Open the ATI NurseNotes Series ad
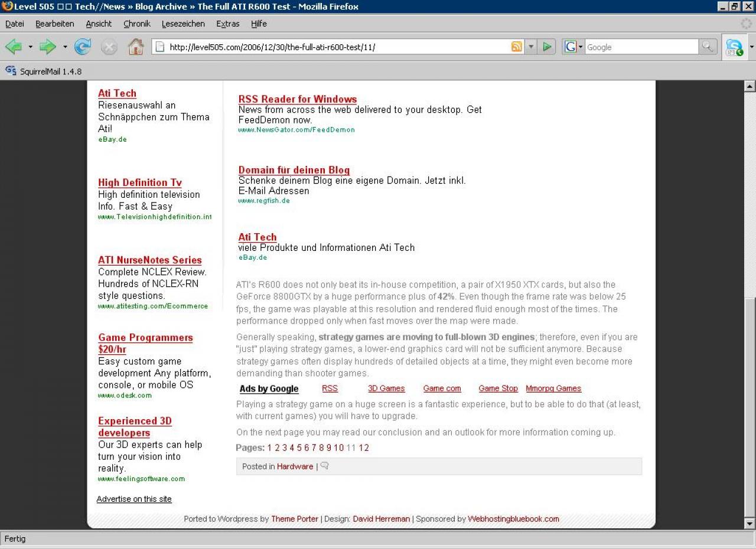 tap(150, 260)
